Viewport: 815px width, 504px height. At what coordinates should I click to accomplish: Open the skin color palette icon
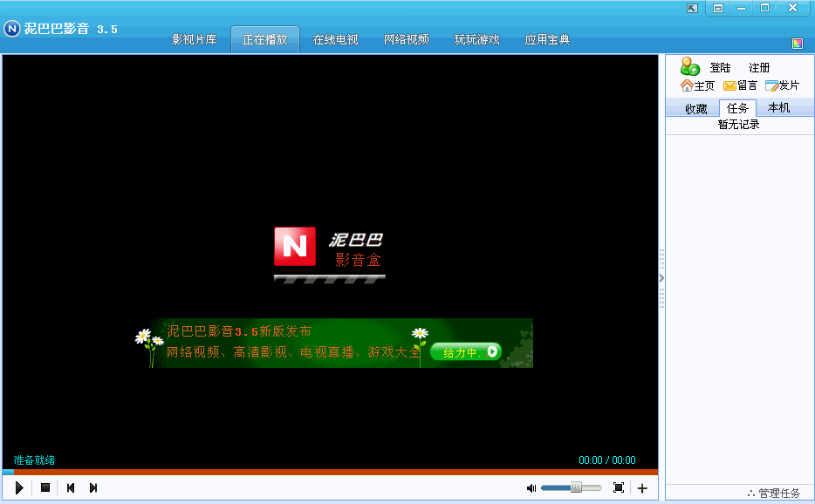click(x=798, y=44)
